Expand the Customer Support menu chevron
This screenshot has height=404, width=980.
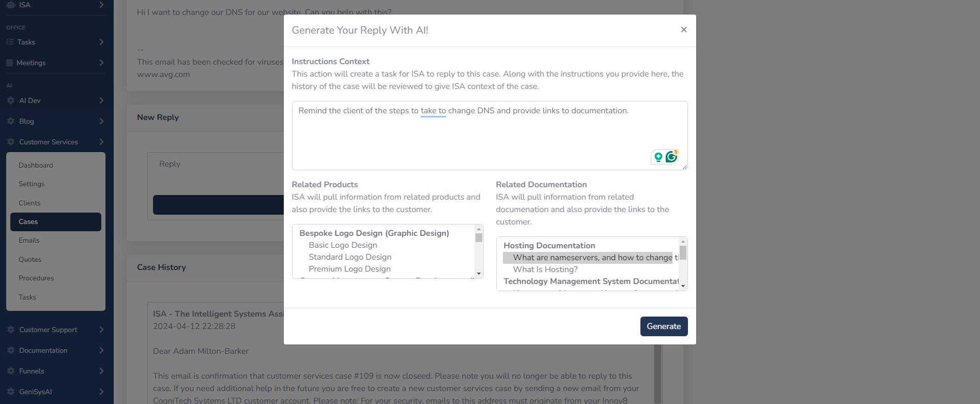[101, 330]
